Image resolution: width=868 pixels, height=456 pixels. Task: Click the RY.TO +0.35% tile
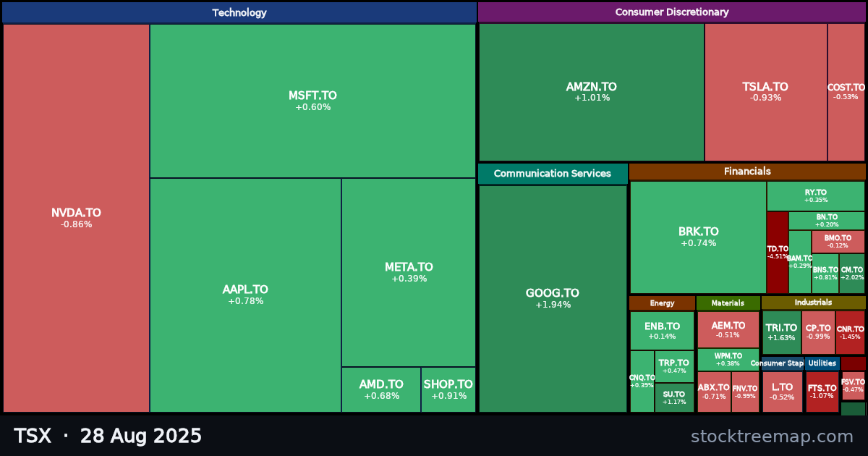(816, 196)
